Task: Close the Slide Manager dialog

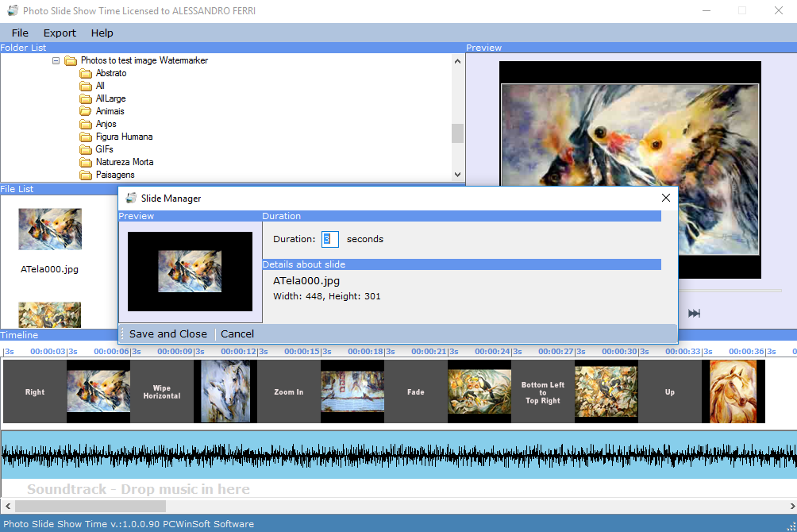Action: tap(666, 198)
